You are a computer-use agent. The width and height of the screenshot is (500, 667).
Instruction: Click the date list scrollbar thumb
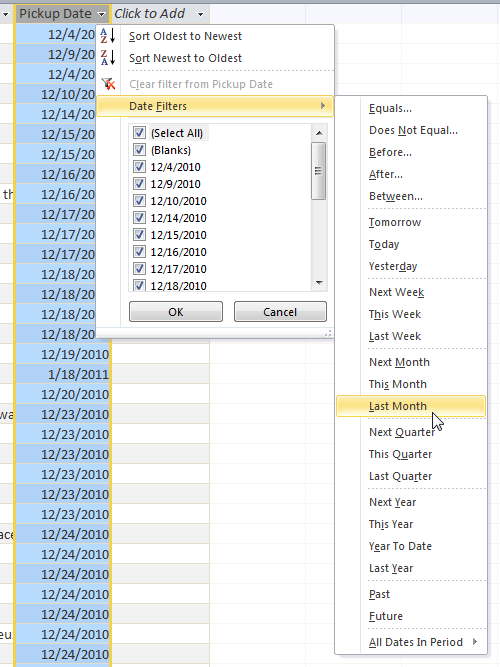click(318, 171)
